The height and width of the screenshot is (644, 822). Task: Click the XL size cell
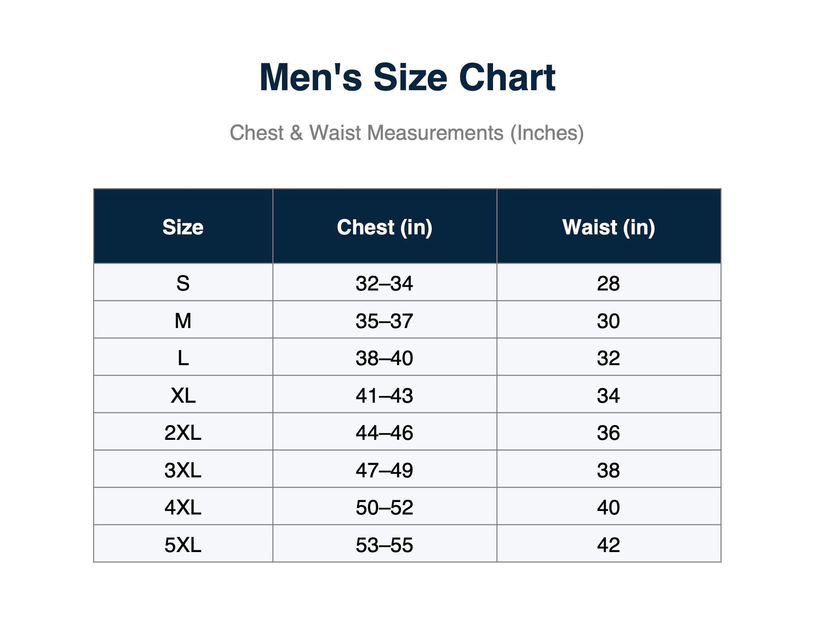[183, 395]
